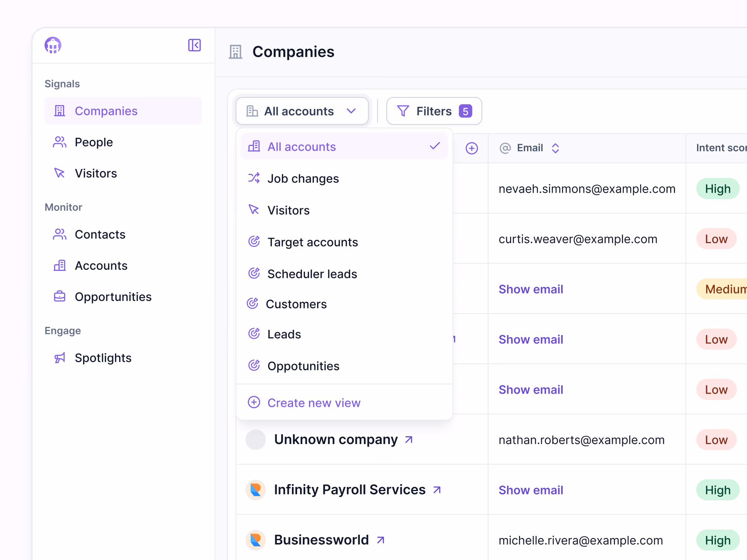This screenshot has width=747, height=560.
Task: Go to People in sidebar
Action: pos(123,142)
